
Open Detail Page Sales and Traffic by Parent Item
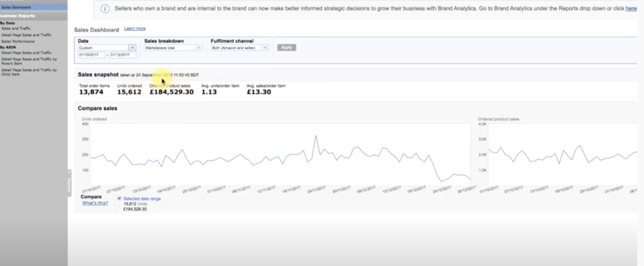29,61
